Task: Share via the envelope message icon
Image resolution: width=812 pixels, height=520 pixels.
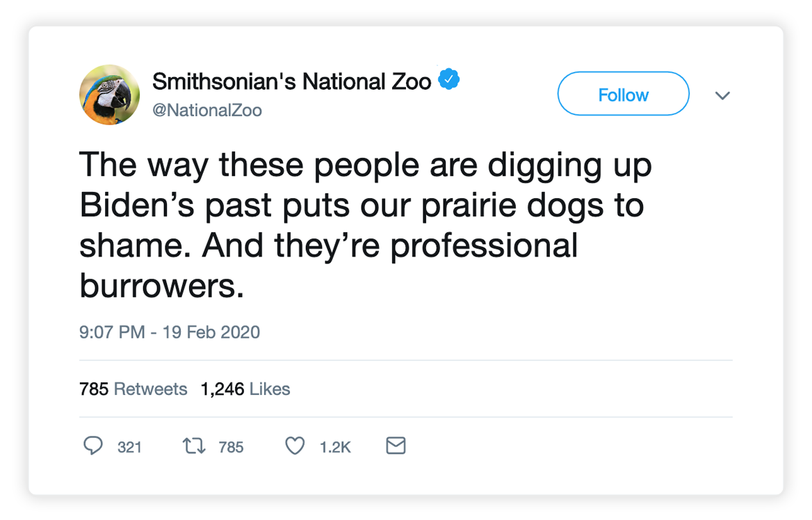Action: [x=396, y=446]
